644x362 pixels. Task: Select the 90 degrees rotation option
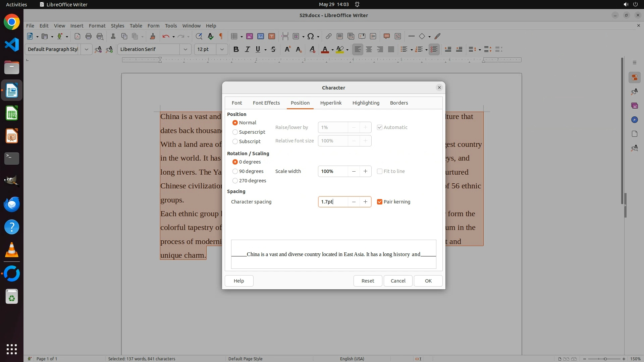click(x=235, y=171)
